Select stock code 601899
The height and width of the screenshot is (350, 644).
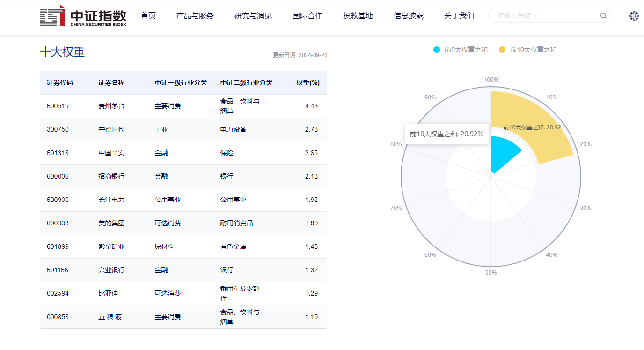(x=58, y=246)
